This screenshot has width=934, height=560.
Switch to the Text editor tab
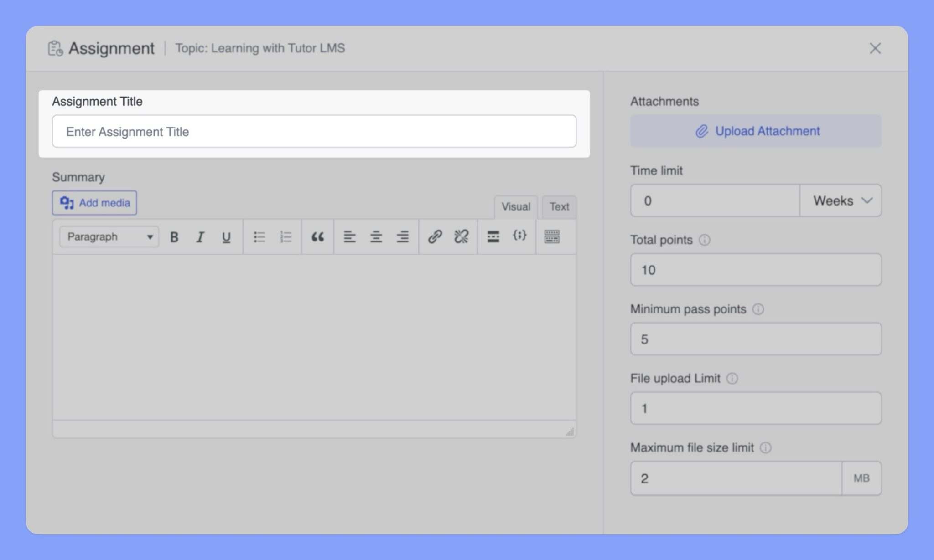click(x=559, y=207)
